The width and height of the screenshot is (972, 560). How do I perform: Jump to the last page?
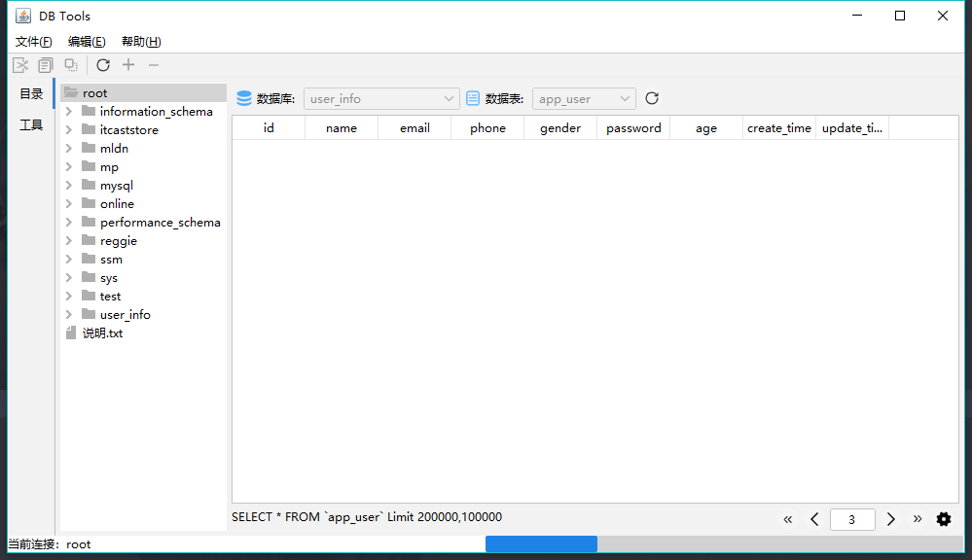tap(918, 519)
